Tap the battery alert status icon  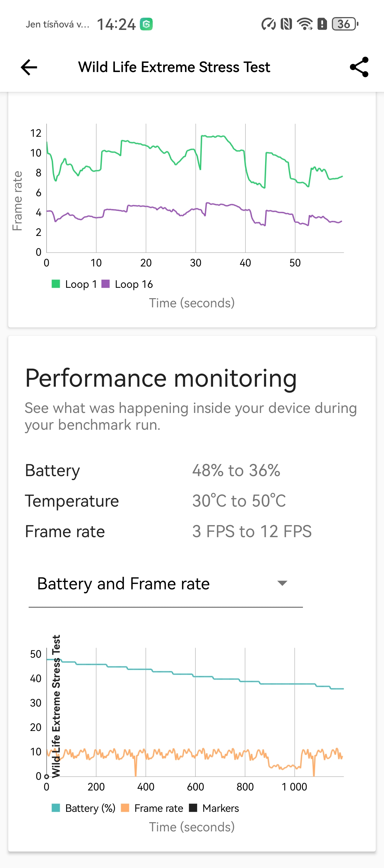(x=322, y=24)
